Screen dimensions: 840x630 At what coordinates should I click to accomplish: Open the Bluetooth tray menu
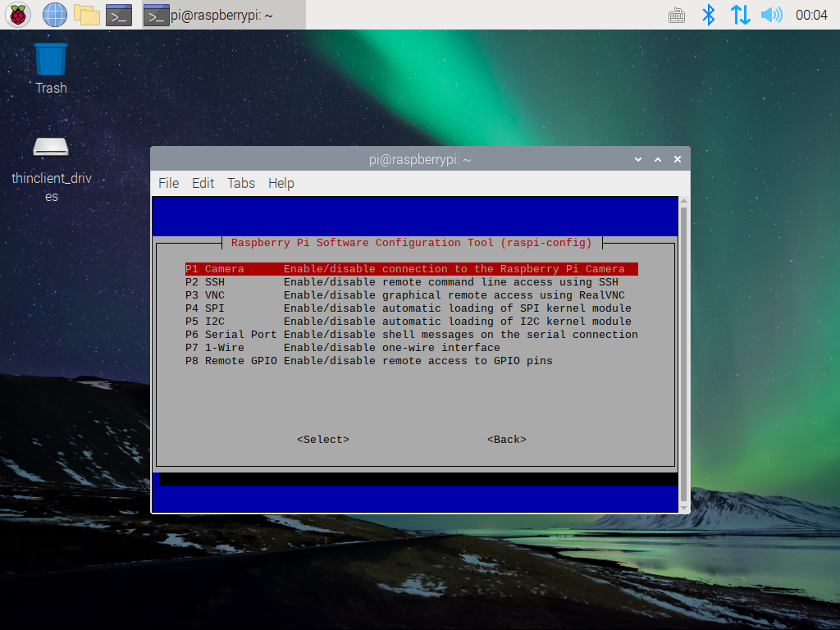[709, 15]
